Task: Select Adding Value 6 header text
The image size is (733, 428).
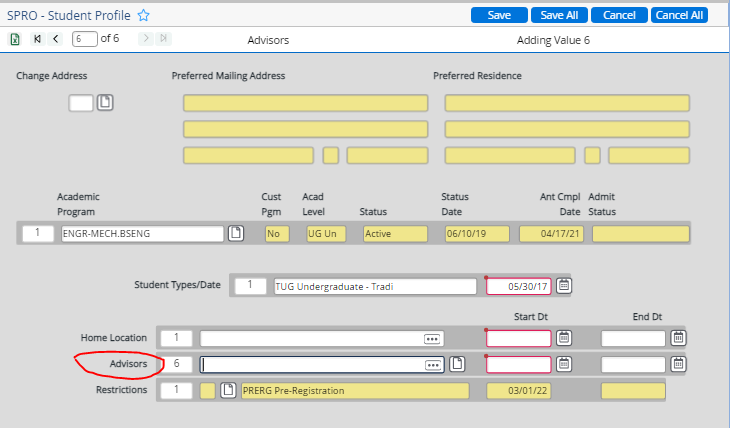Action: (553, 40)
